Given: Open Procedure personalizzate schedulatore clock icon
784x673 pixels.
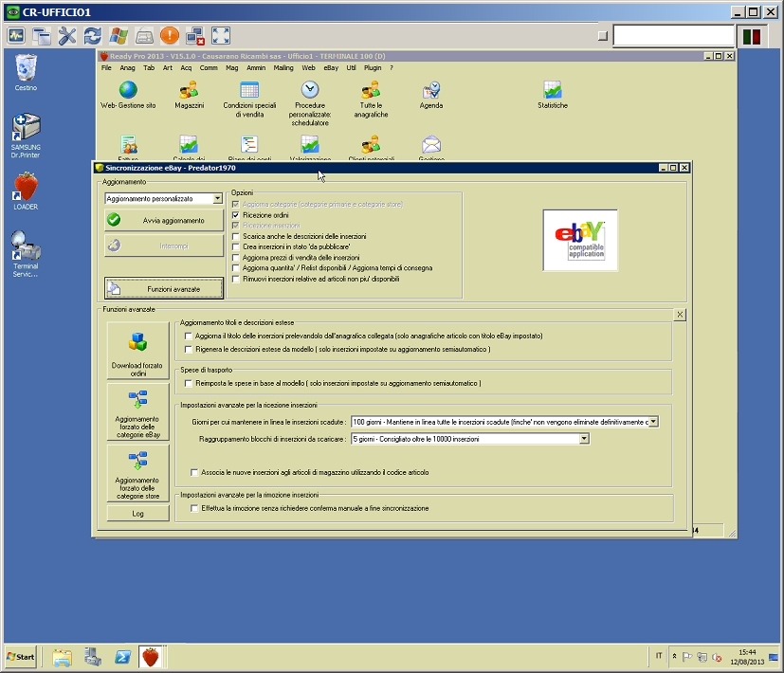Looking at the screenshot, I should (310, 90).
